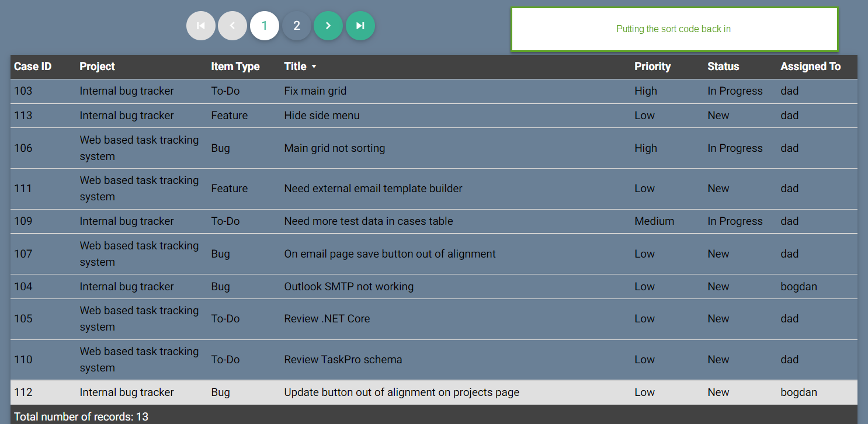Click the 'Review TaskPro schema' row
Viewport: 868px width, 424px height.
(343, 360)
